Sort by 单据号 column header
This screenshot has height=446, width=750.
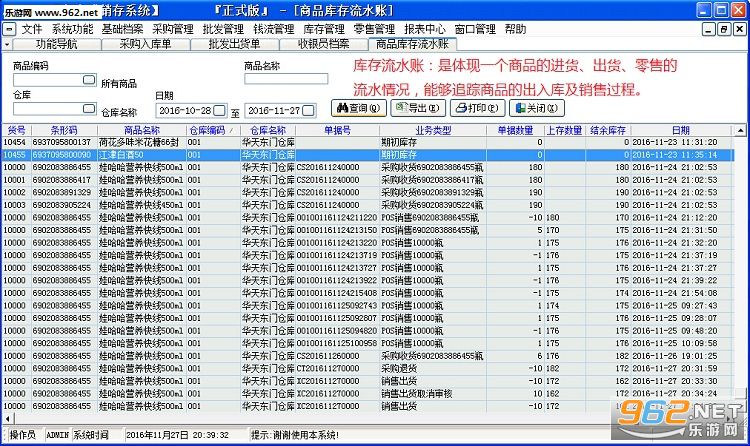click(x=337, y=130)
